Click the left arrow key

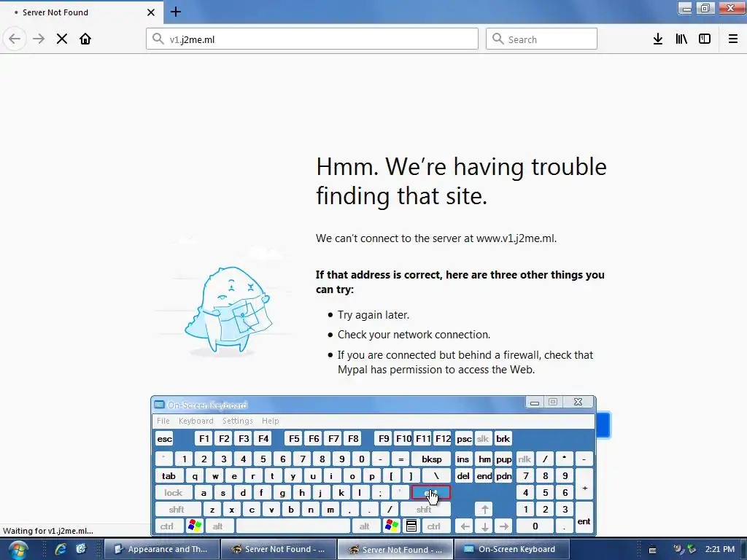[x=465, y=526]
